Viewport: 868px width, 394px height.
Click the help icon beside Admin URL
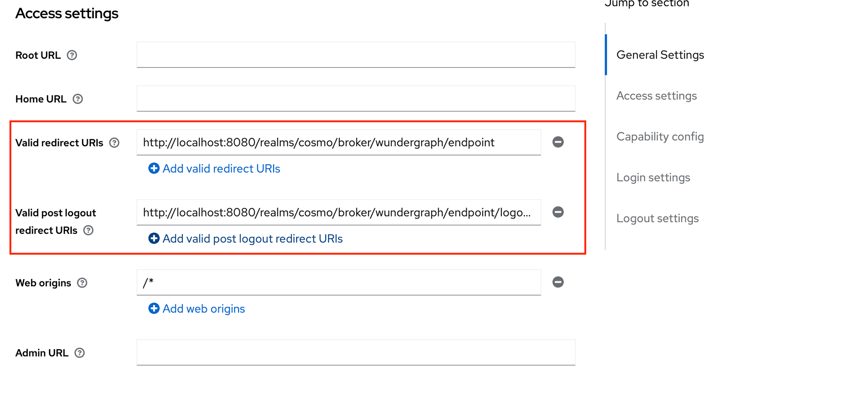pos(79,353)
